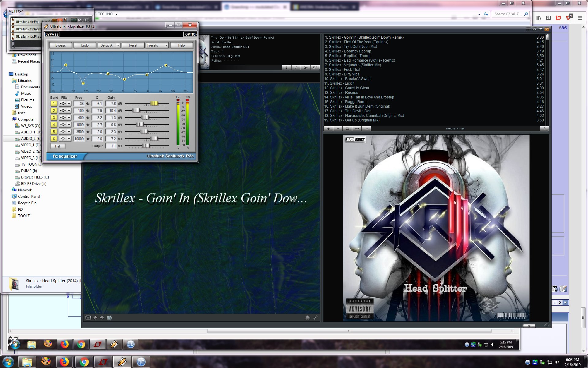Click next arrow in visualization toolbar
The width and height of the screenshot is (588, 368).
(x=102, y=318)
